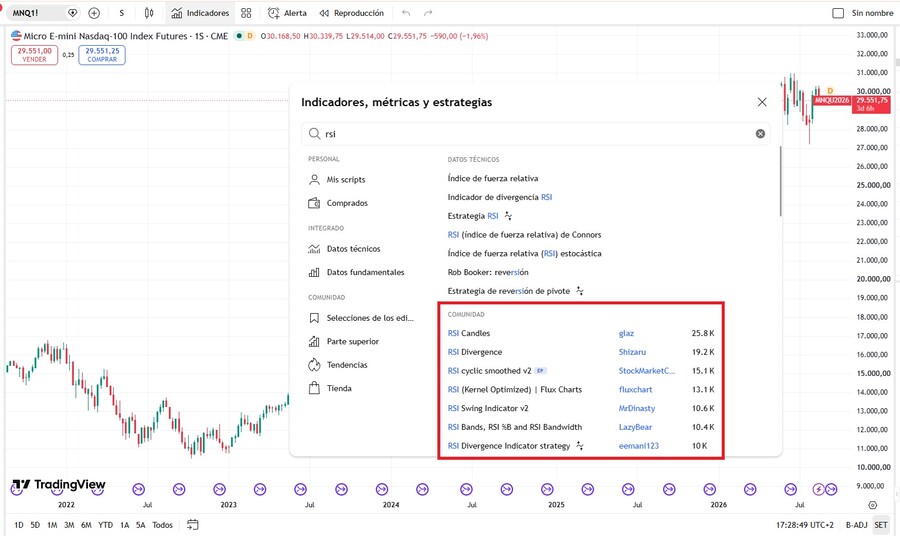Open price scale settings gear icon

pyautogui.click(x=872, y=505)
